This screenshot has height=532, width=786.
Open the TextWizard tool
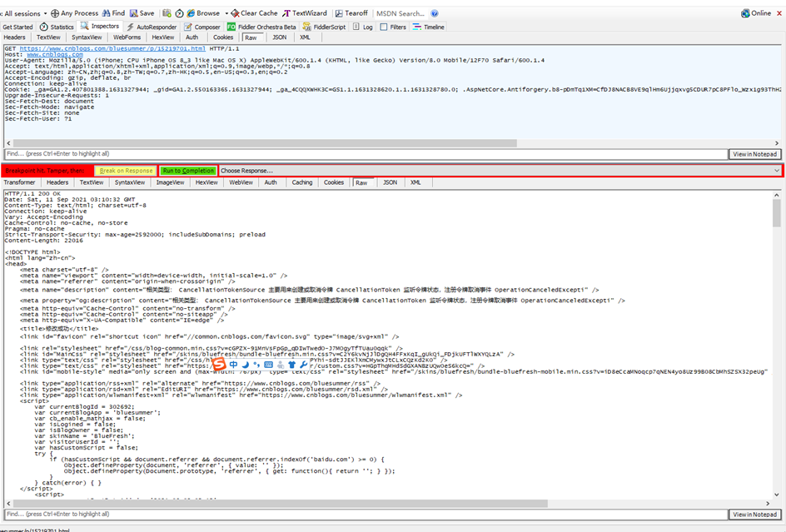pyautogui.click(x=304, y=13)
